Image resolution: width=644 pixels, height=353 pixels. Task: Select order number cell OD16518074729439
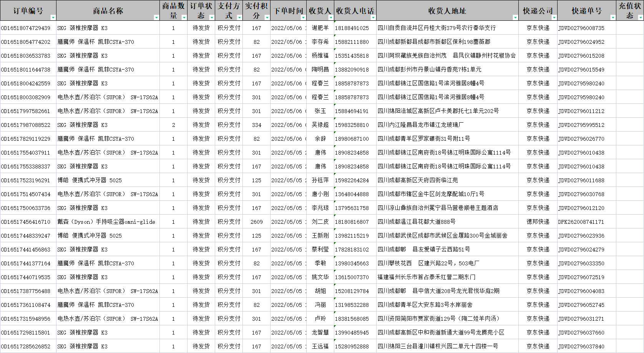click(x=28, y=28)
